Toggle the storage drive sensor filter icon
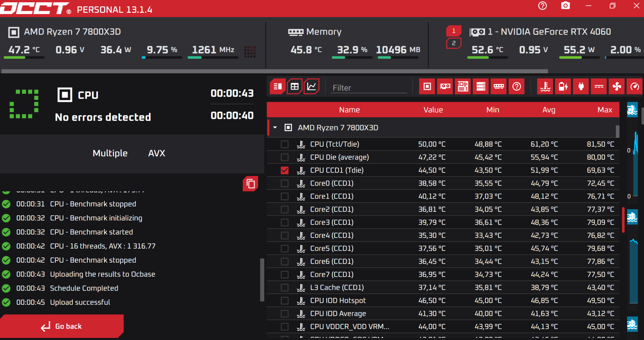Viewport: 644px width, 340px height. coord(481,87)
